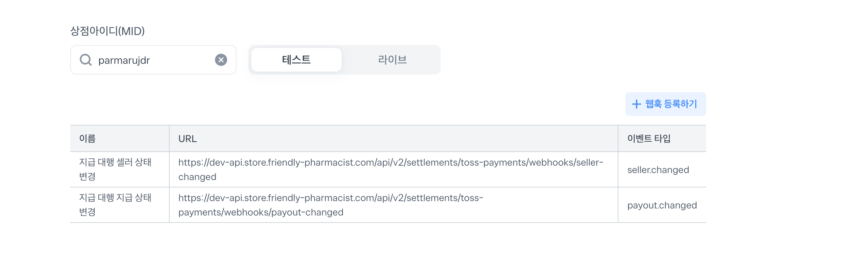The width and height of the screenshot is (868, 272).
Task: Click the seller.changed event type cell
Action: [658, 170]
